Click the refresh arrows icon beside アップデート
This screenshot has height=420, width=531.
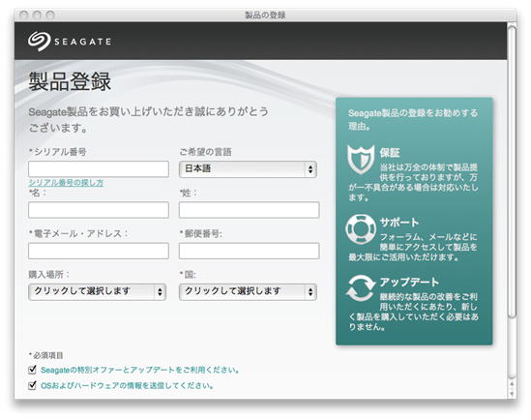361,288
